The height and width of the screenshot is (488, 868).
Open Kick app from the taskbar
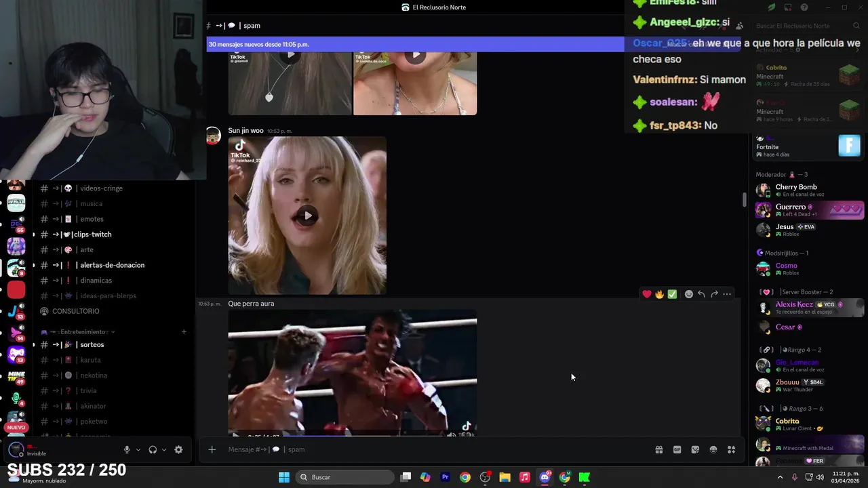[585, 477]
